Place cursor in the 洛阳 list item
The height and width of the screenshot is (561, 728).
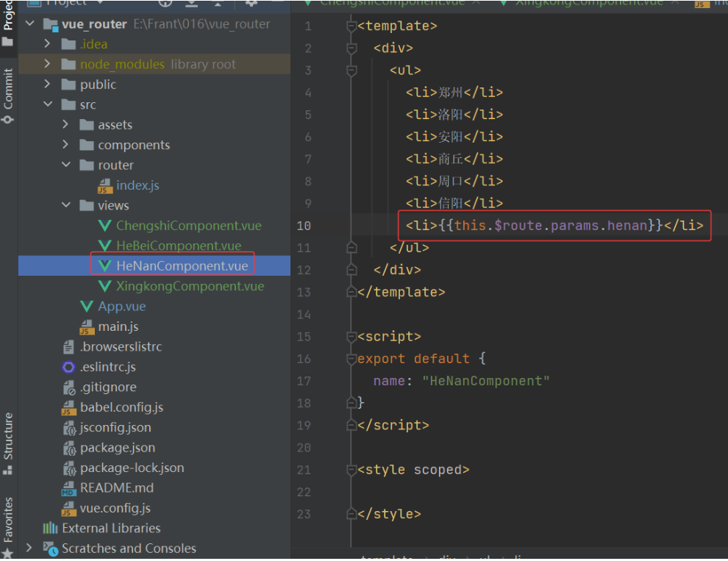tap(454, 114)
